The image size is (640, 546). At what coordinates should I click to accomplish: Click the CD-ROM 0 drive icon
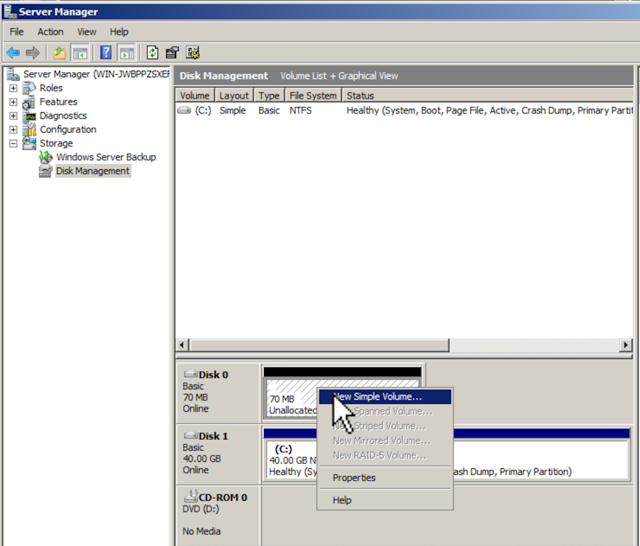click(x=190, y=496)
